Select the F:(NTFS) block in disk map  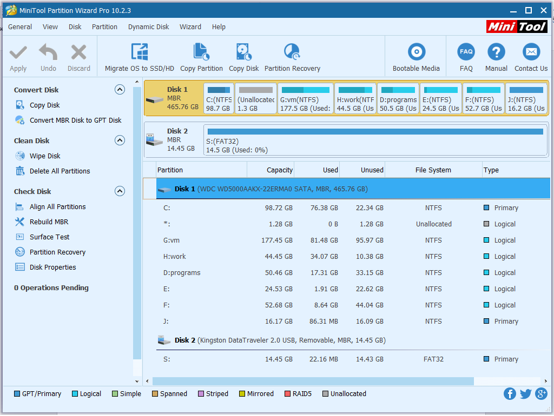pyautogui.click(x=483, y=99)
